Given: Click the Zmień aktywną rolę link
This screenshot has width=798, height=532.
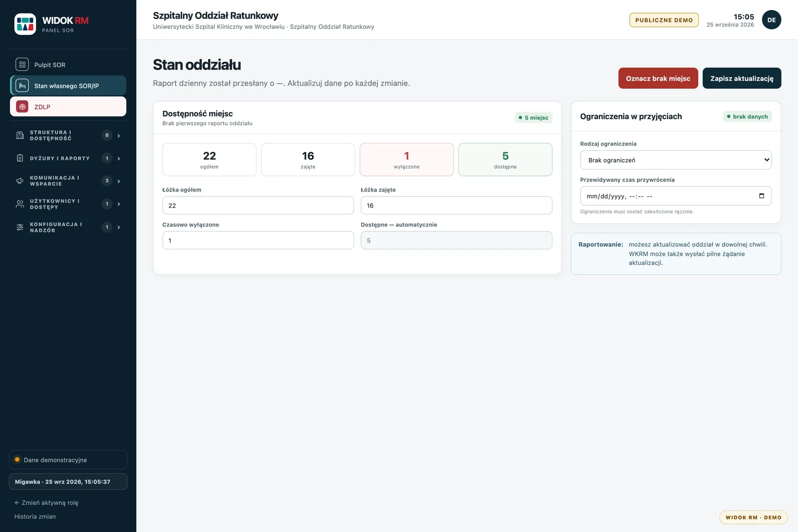Looking at the screenshot, I should (46, 503).
